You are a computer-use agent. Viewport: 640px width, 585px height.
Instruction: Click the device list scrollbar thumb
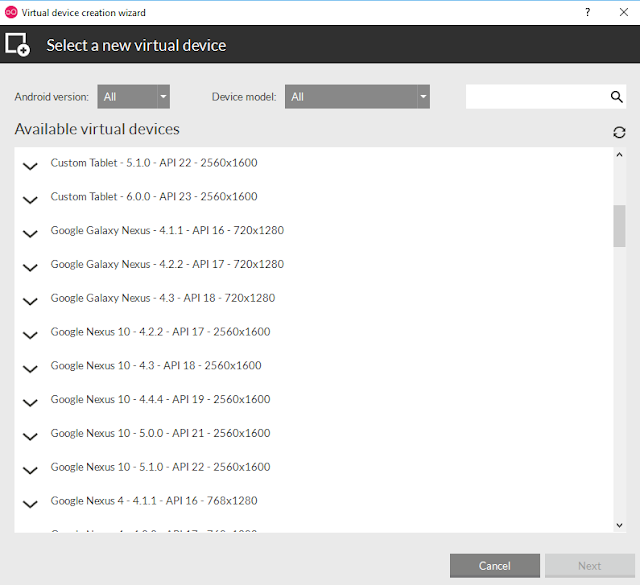click(619, 226)
